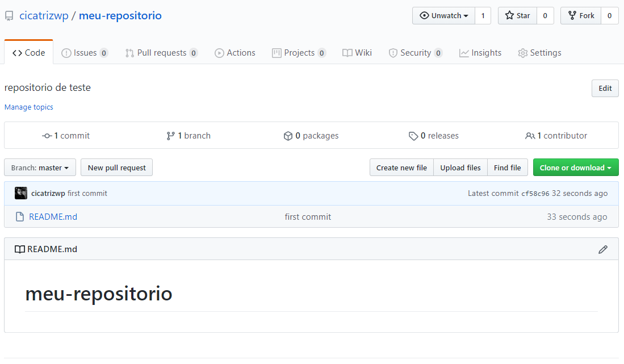
Task: Click the book icon in README.md header
Action: (x=19, y=249)
